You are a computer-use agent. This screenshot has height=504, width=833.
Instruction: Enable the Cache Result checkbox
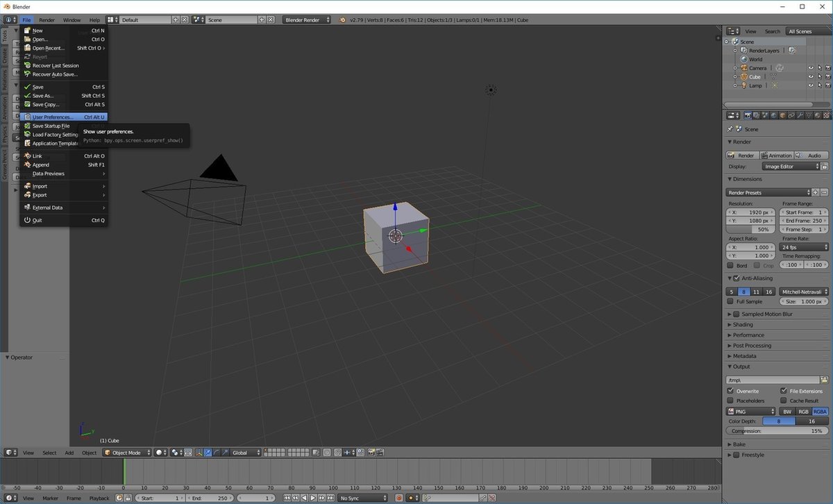click(x=784, y=401)
